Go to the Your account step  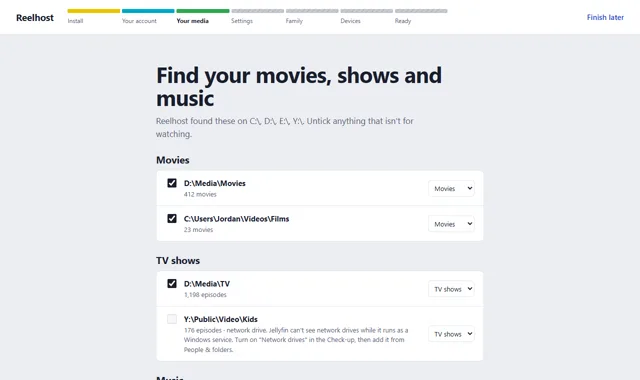(x=139, y=21)
